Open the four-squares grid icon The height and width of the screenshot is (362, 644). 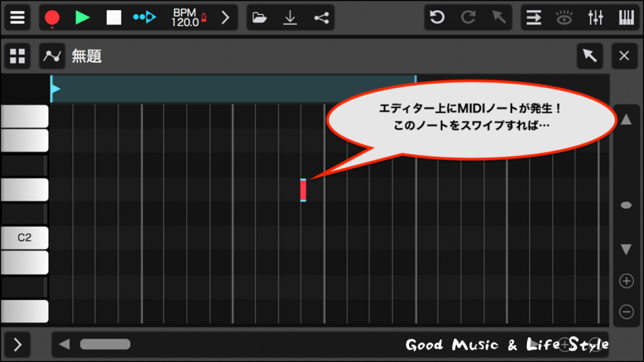17,56
